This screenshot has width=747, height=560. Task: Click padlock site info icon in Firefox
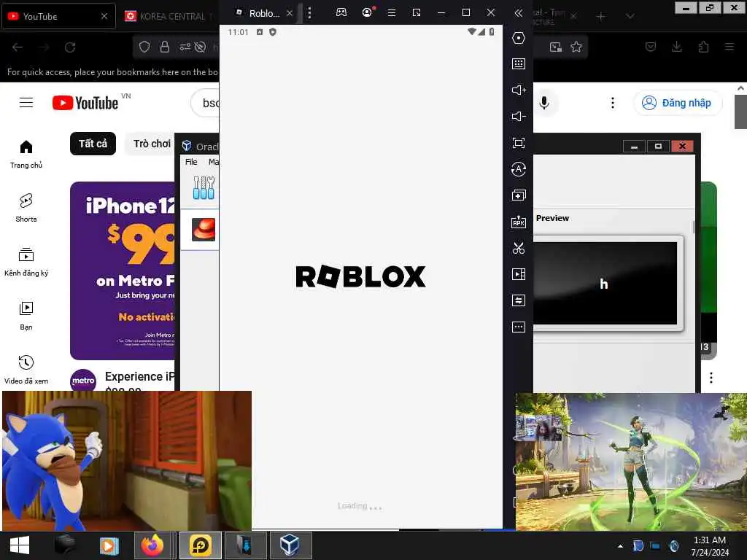point(165,47)
